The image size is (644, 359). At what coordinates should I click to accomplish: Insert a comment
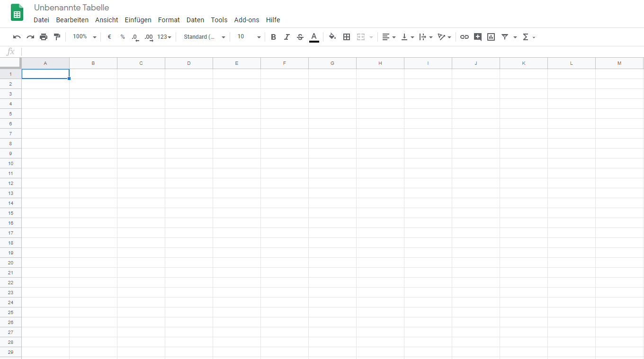pyautogui.click(x=478, y=37)
